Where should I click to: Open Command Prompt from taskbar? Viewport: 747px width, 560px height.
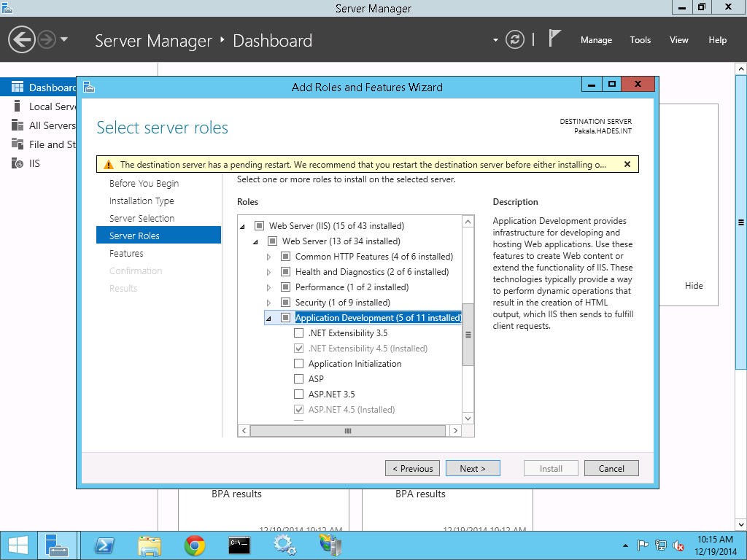point(239,545)
